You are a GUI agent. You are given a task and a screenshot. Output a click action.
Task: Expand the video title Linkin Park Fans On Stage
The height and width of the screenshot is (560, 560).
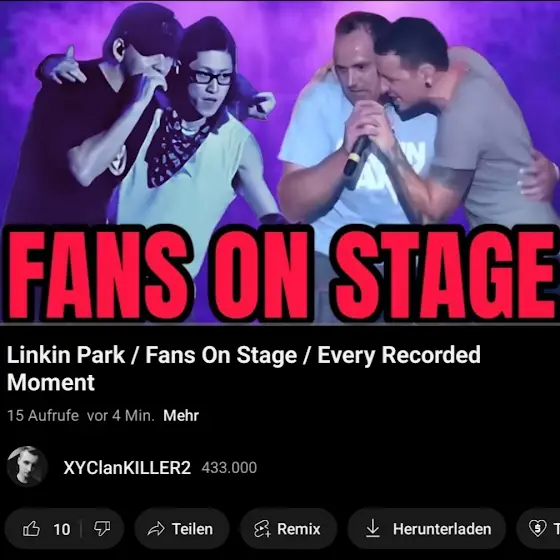[244, 369]
